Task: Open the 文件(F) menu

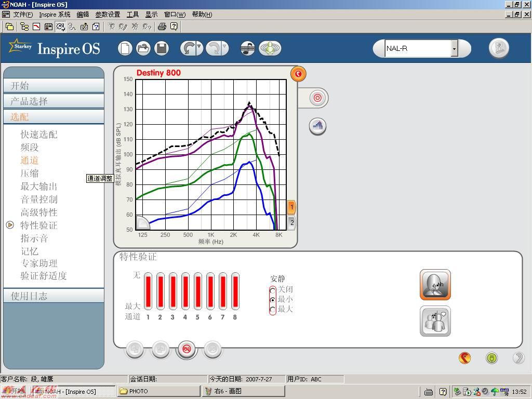Action: coord(23,14)
